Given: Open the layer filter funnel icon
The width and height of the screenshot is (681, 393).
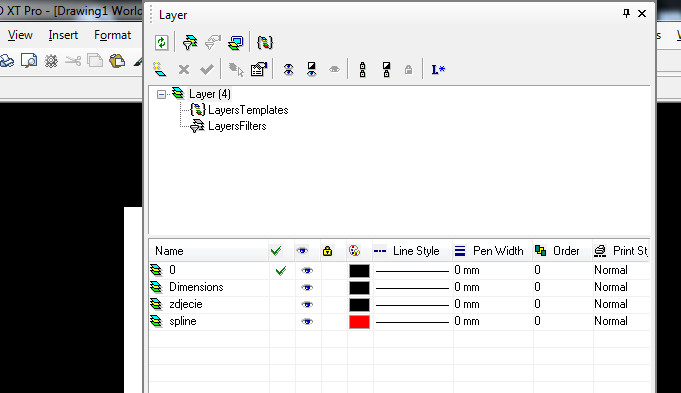Looking at the screenshot, I should [190, 42].
